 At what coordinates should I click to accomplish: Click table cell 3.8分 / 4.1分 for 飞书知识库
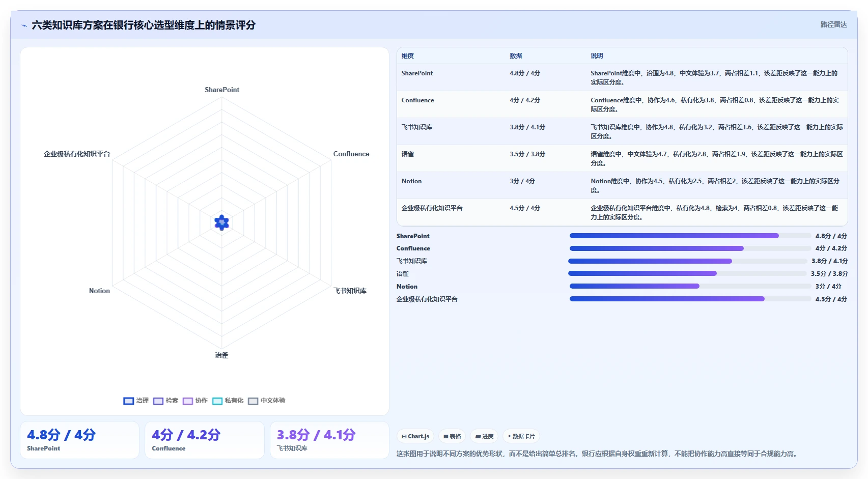pos(527,127)
